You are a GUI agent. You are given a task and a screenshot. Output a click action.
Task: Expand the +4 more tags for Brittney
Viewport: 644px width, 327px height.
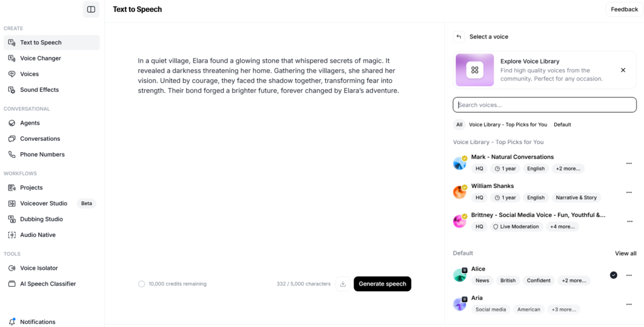tap(562, 227)
